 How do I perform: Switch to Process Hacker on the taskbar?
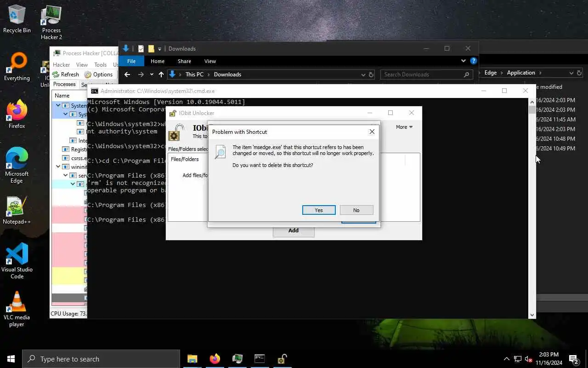tap(237, 359)
